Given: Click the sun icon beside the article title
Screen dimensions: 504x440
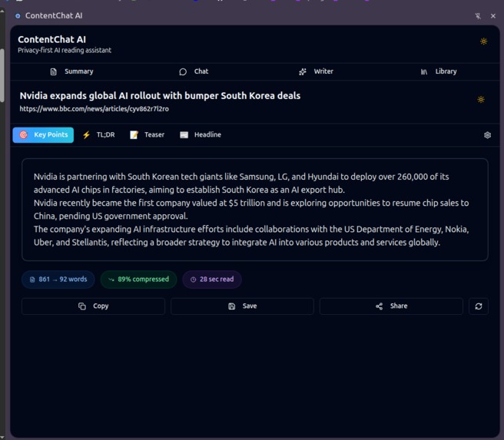Looking at the screenshot, I should point(481,100).
